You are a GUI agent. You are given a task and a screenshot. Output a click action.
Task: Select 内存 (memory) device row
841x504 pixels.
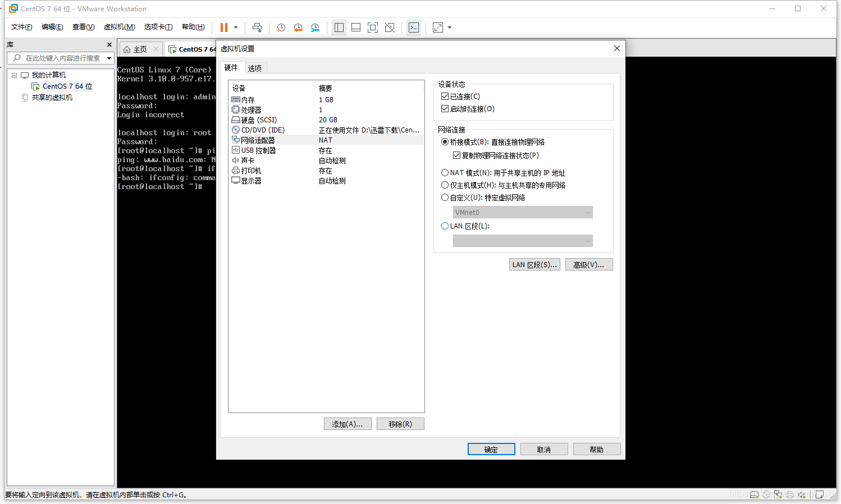326,100
